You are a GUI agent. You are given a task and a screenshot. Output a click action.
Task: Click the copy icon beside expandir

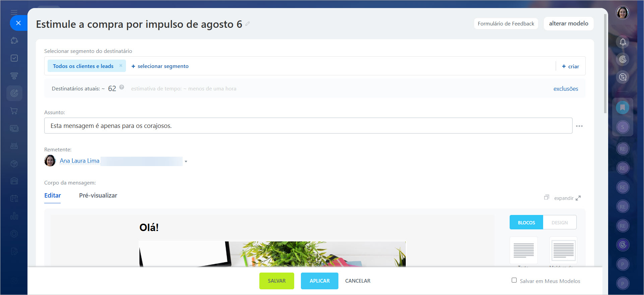(x=546, y=197)
